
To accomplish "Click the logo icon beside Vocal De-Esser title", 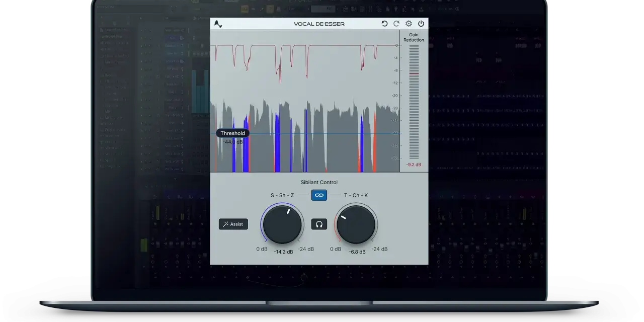I will click(x=218, y=24).
